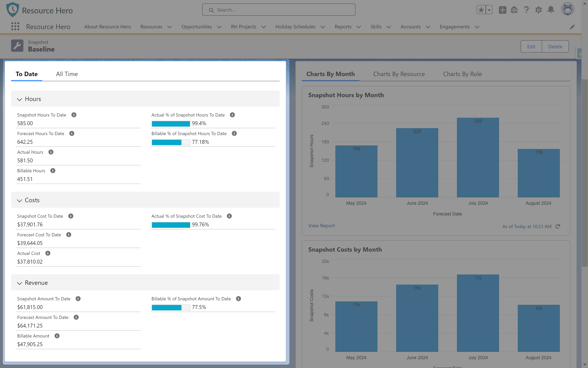Viewport: 588px width, 368px height.
Task: Open the notifications bell
Action: coord(551,10)
